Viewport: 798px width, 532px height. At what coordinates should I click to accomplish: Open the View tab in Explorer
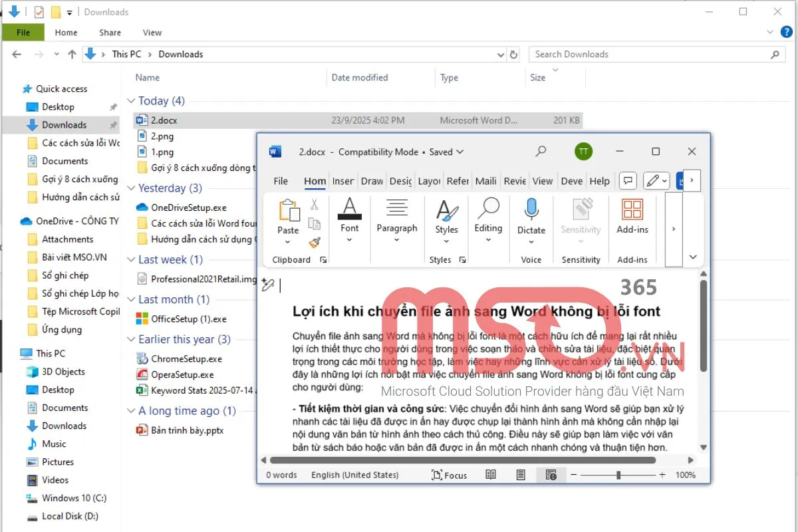[x=152, y=32]
